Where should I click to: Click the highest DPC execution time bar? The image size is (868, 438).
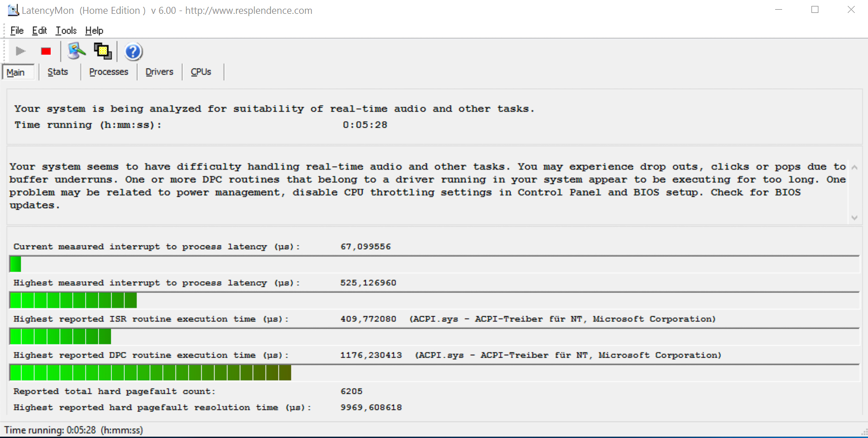(x=434, y=373)
